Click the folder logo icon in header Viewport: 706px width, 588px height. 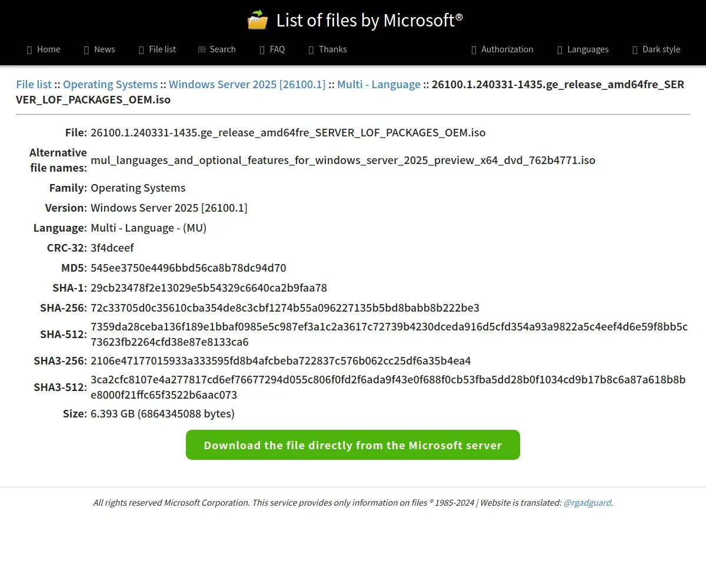coord(257,20)
